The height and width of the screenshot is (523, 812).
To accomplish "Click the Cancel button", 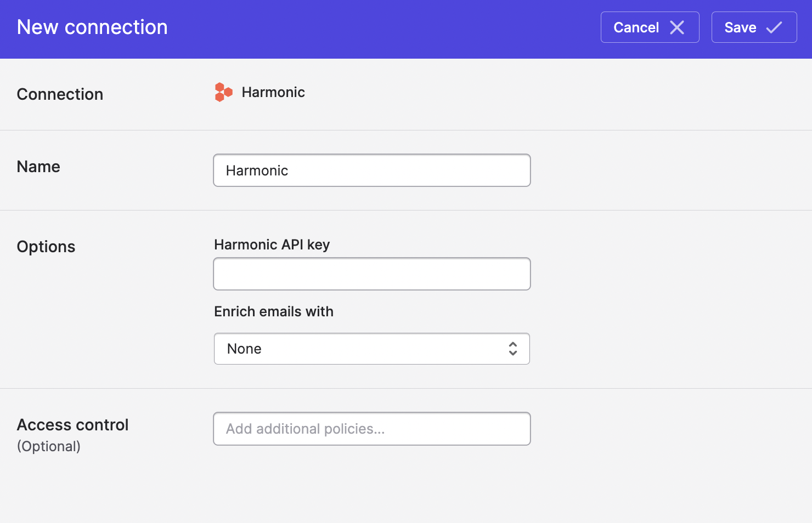I will tap(650, 27).
